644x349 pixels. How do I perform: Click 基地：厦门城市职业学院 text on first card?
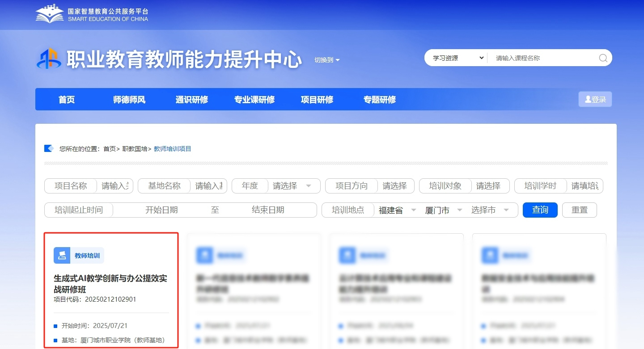(113, 341)
